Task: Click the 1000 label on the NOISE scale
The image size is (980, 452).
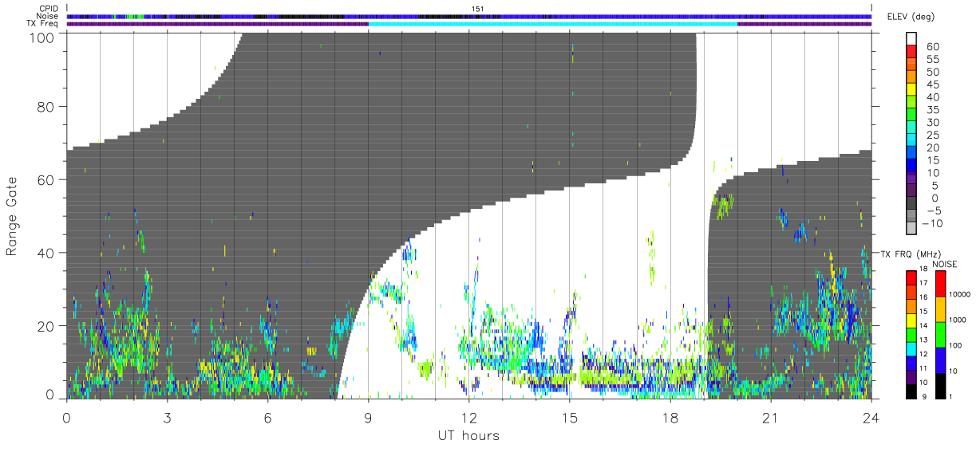Action: 958,320
